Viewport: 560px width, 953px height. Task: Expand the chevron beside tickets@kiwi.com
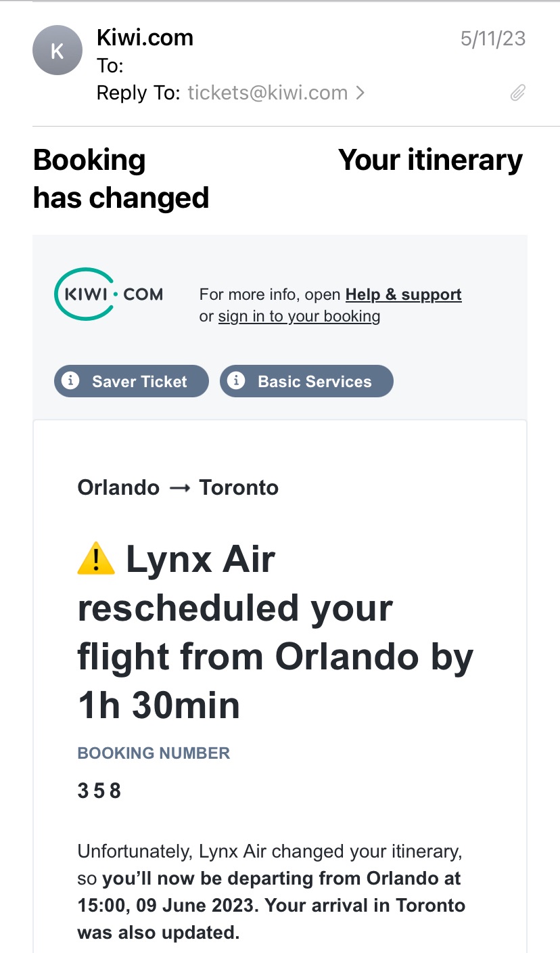click(360, 93)
